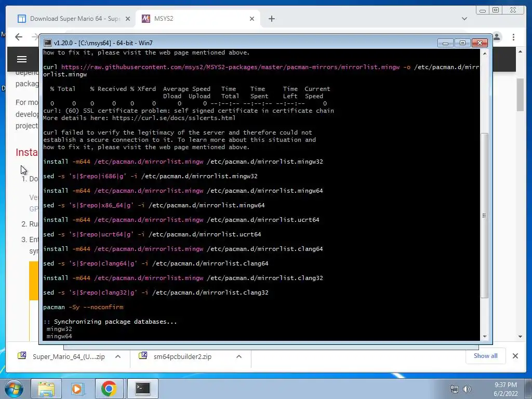Open the Chrome profile avatar
Screen dimensions: 532x399
pyautogui.click(x=497, y=37)
